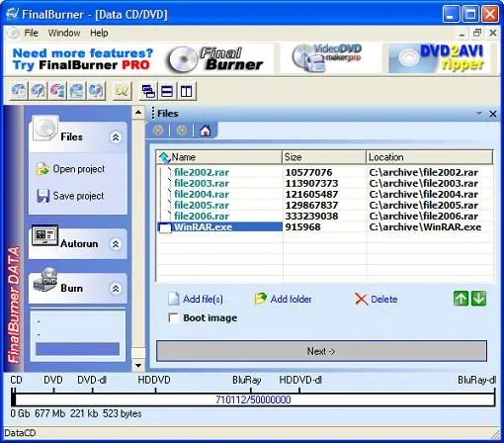Collapse the Files sidebar section
Image resolution: width=504 pixels, height=443 pixels.
(116, 137)
